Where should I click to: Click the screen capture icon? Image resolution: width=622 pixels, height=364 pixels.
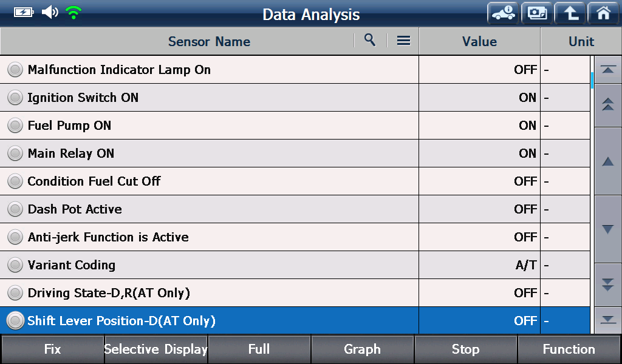click(x=537, y=13)
